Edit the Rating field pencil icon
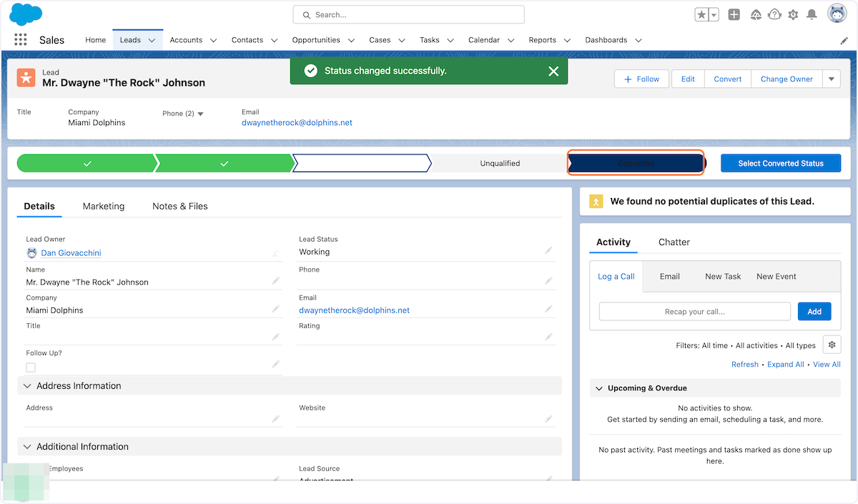 pos(548,337)
